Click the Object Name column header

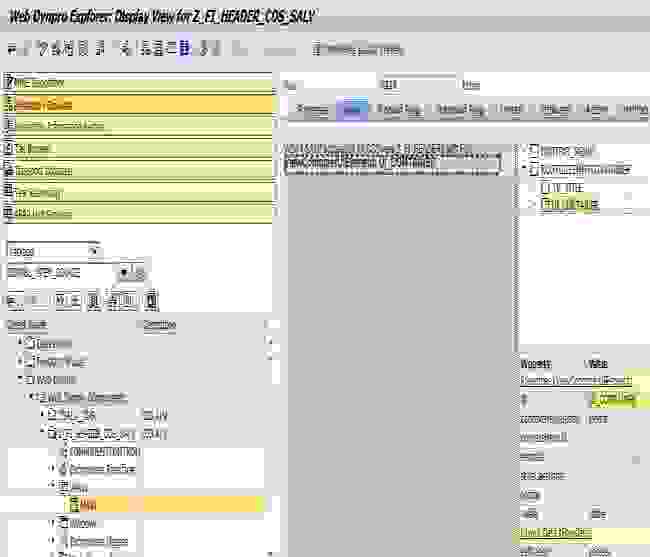point(28,324)
